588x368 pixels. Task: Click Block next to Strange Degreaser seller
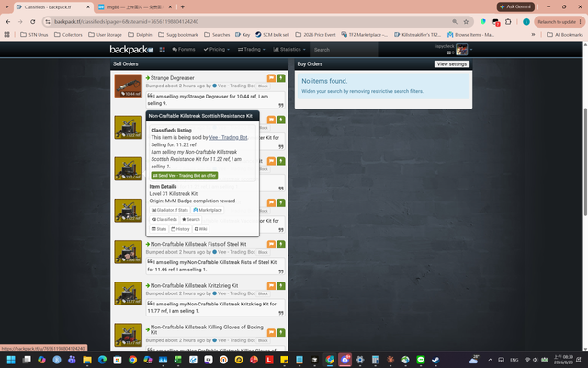pos(263,86)
